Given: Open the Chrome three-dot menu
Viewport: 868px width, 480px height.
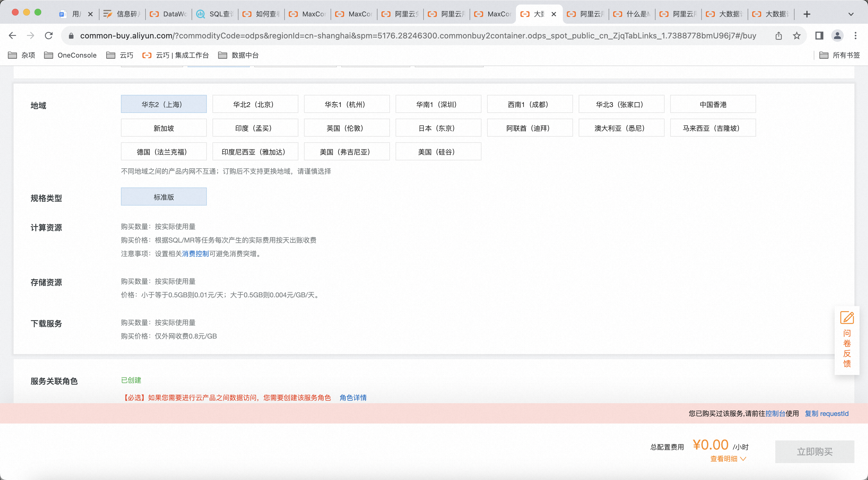Looking at the screenshot, I should [856, 35].
